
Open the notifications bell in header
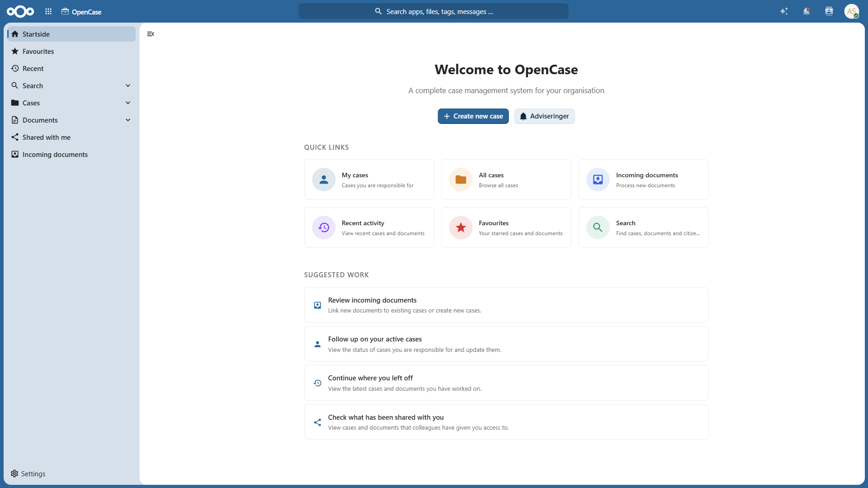pos(806,11)
